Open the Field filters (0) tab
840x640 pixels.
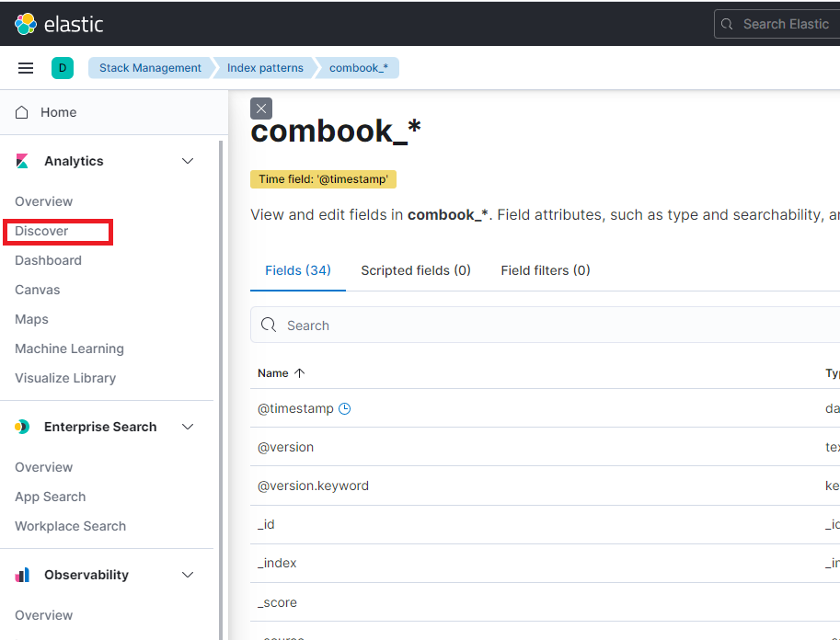tap(546, 270)
